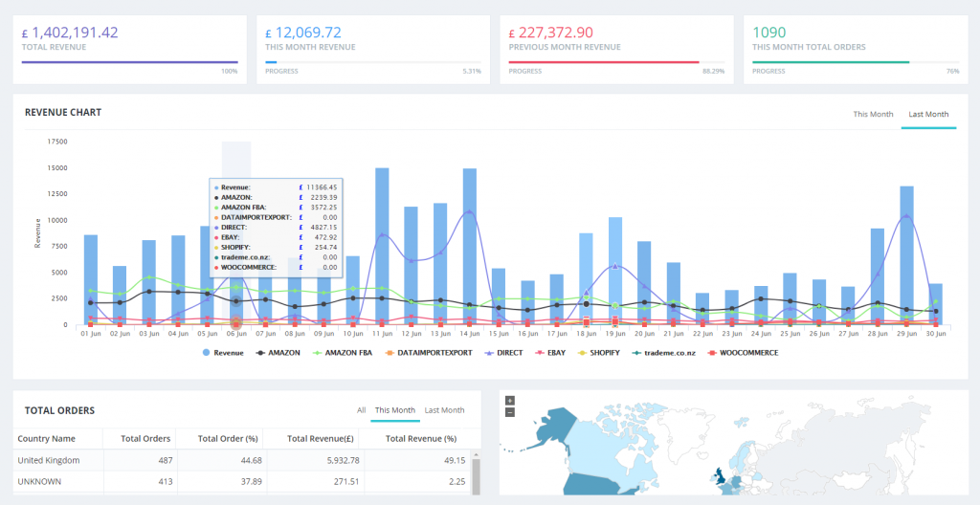
Task: Click the 28 Jun revenue bar
Action: click(x=878, y=276)
